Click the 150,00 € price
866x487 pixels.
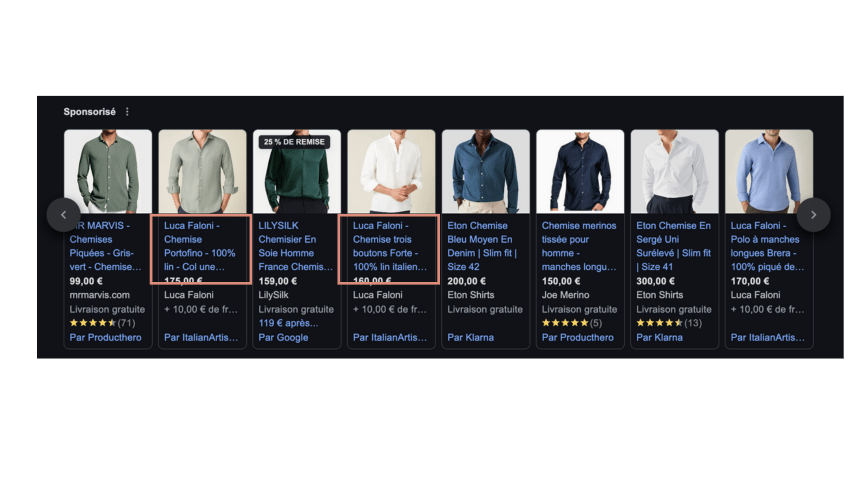click(x=561, y=281)
